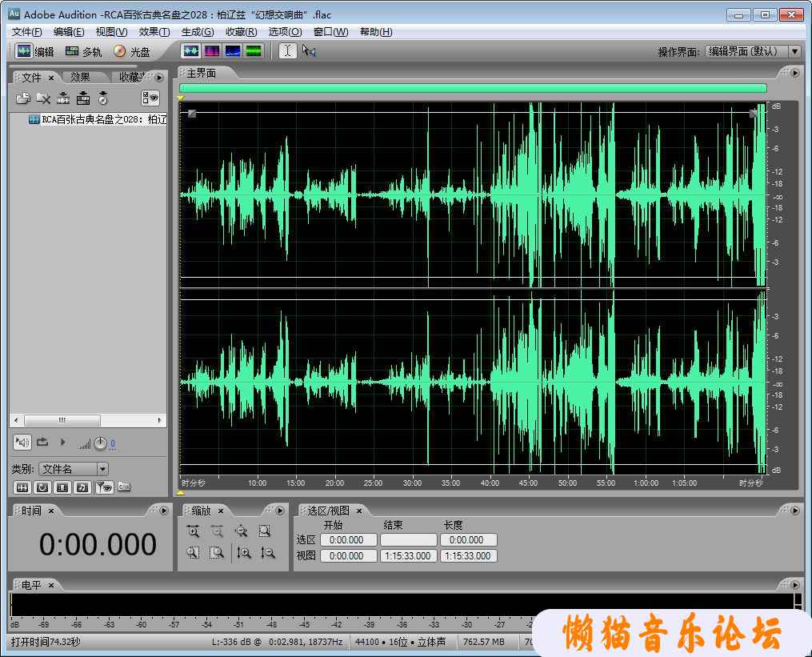Toggle the auto-play speaker button
The width and height of the screenshot is (812, 657).
22,442
